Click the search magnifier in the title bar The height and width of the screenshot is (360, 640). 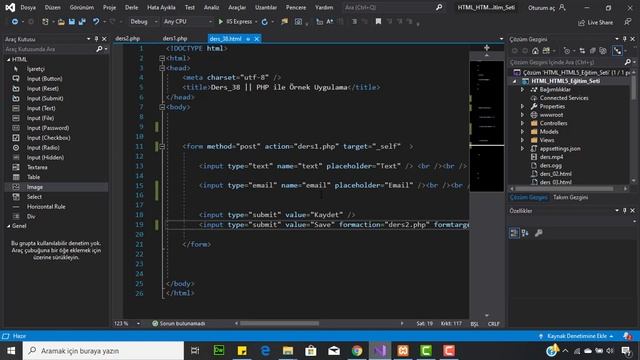439,7
